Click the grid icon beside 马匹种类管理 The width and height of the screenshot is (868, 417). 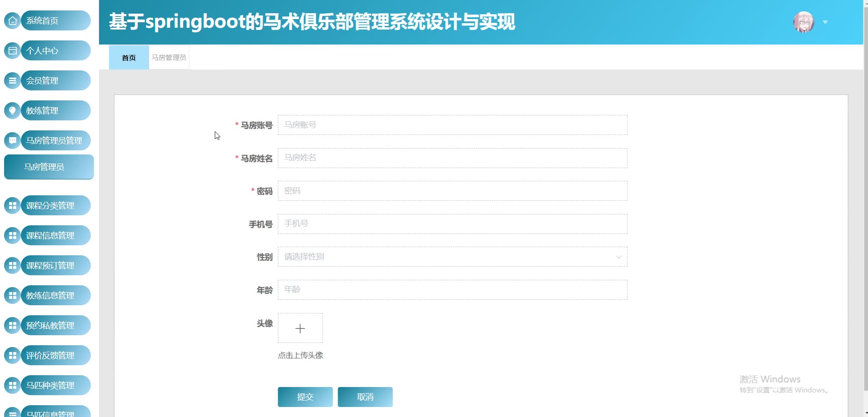13,385
